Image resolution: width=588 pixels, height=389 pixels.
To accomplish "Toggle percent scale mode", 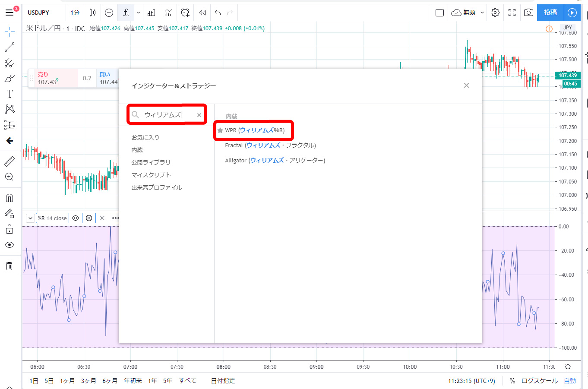I will (512, 381).
